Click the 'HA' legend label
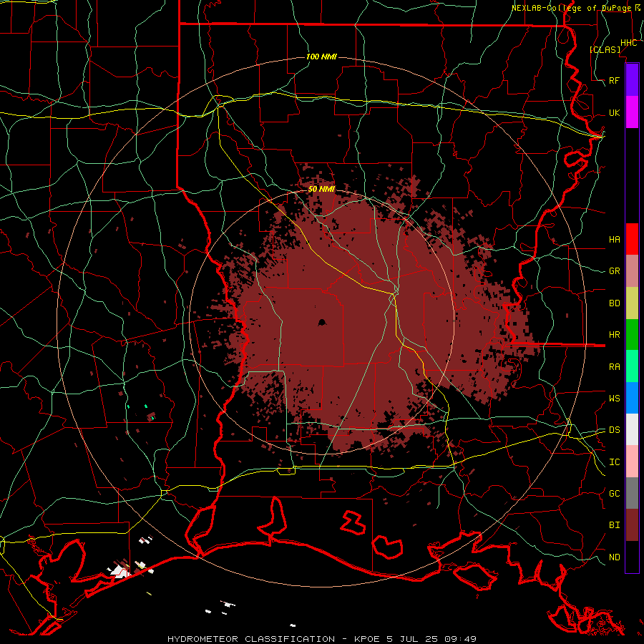 click(614, 239)
